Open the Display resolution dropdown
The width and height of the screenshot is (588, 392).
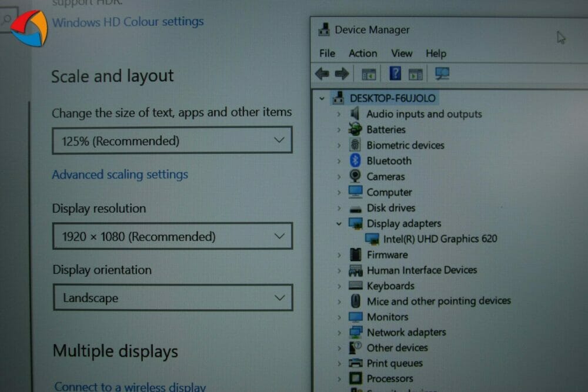click(172, 236)
